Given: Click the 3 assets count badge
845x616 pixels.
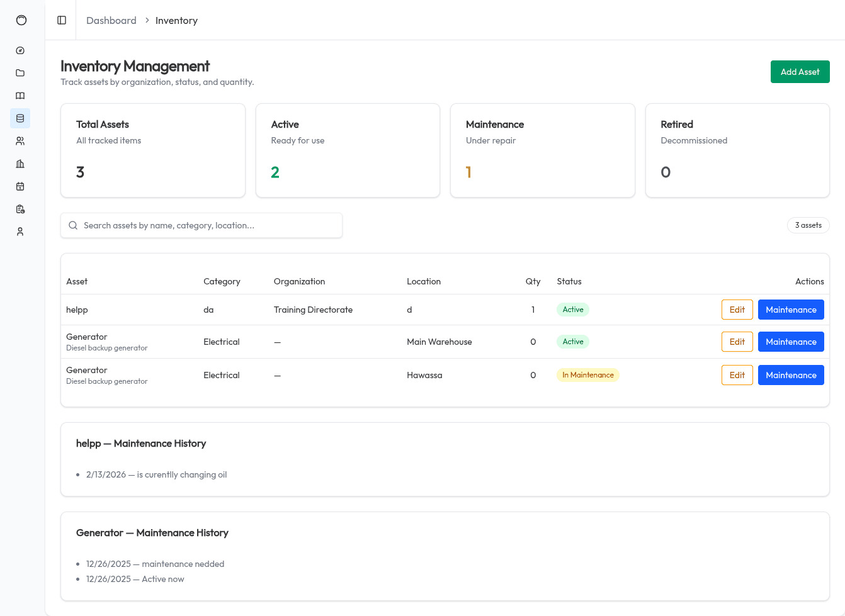Looking at the screenshot, I should pos(808,225).
